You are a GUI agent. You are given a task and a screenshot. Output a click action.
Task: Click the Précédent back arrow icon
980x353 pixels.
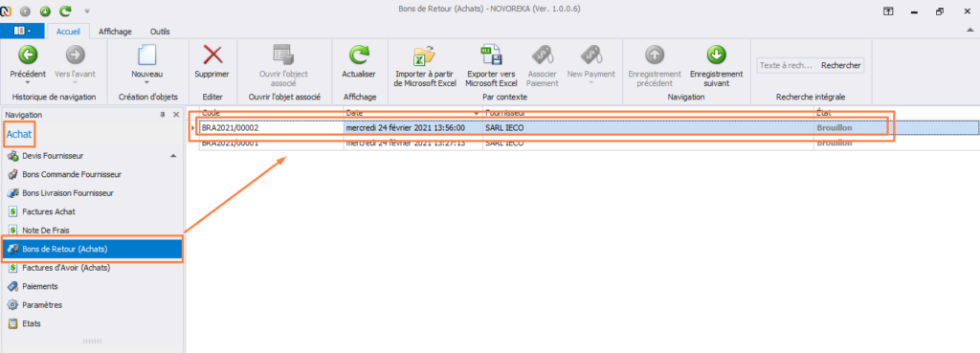[28, 55]
